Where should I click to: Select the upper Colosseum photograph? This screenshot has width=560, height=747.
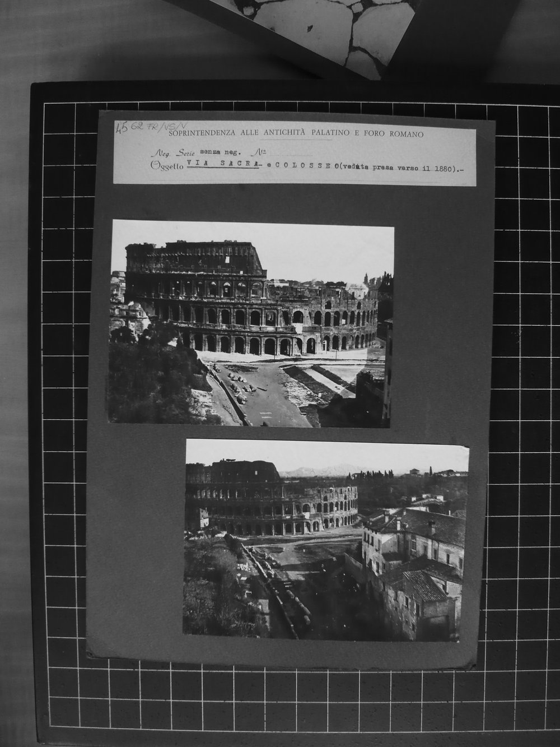coord(250,323)
